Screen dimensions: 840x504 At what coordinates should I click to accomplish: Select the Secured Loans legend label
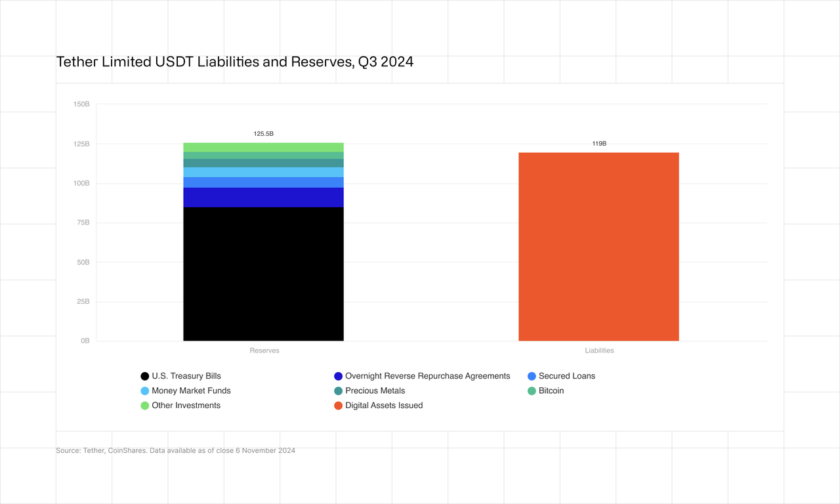(x=567, y=376)
